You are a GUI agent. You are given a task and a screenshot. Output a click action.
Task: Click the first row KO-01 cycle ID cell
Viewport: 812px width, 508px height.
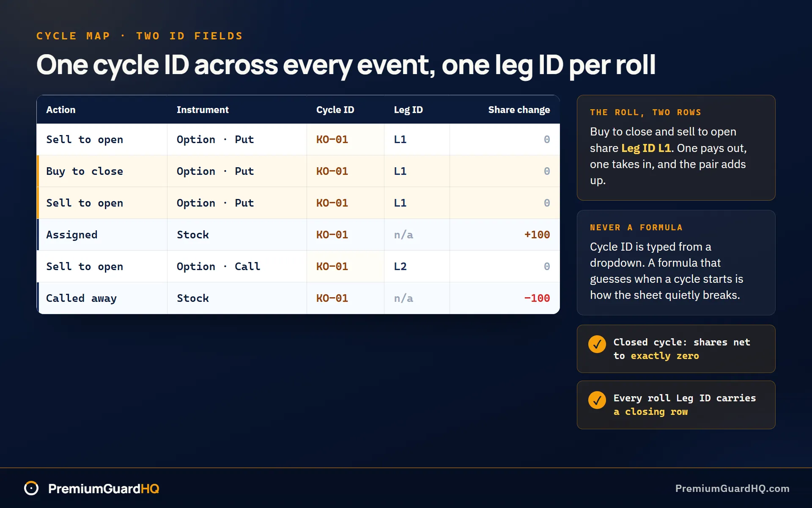pyautogui.click(x=346, y=139)
